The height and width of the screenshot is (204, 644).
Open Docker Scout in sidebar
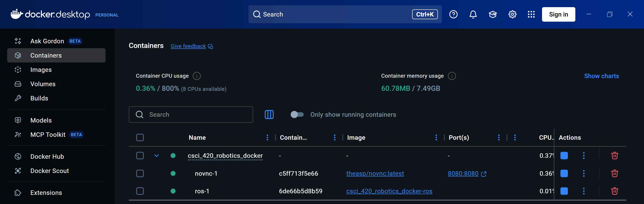tap(56, 171)
